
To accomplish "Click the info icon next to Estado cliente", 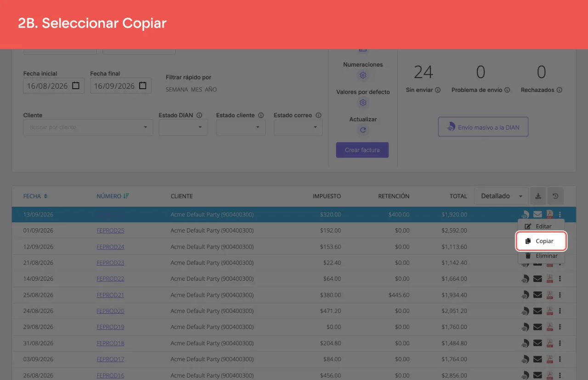I will click(261, 115).
